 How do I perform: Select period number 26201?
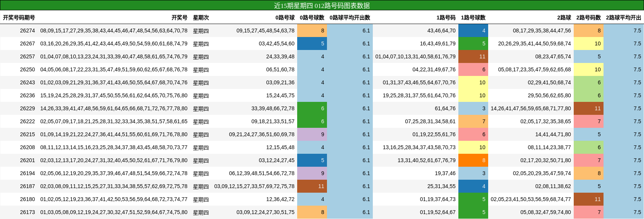28,160
